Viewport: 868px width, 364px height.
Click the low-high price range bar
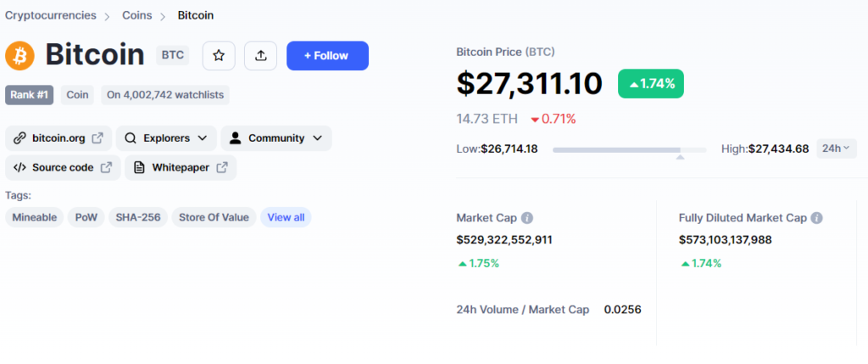[630, 150]
